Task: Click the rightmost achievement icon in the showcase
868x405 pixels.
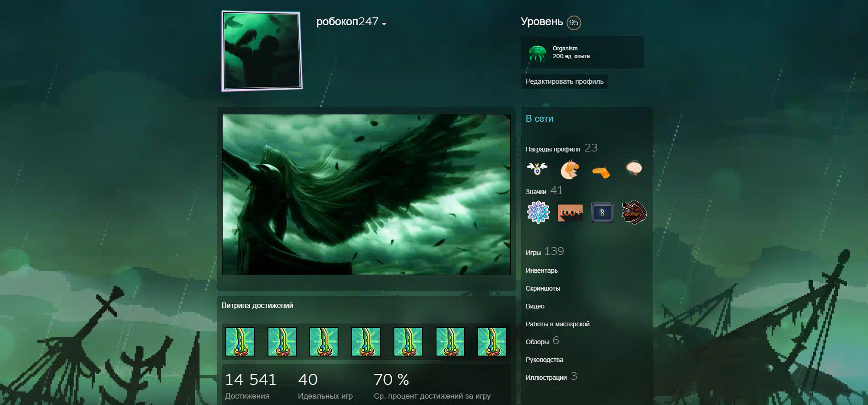Action: tap(492, 341)
